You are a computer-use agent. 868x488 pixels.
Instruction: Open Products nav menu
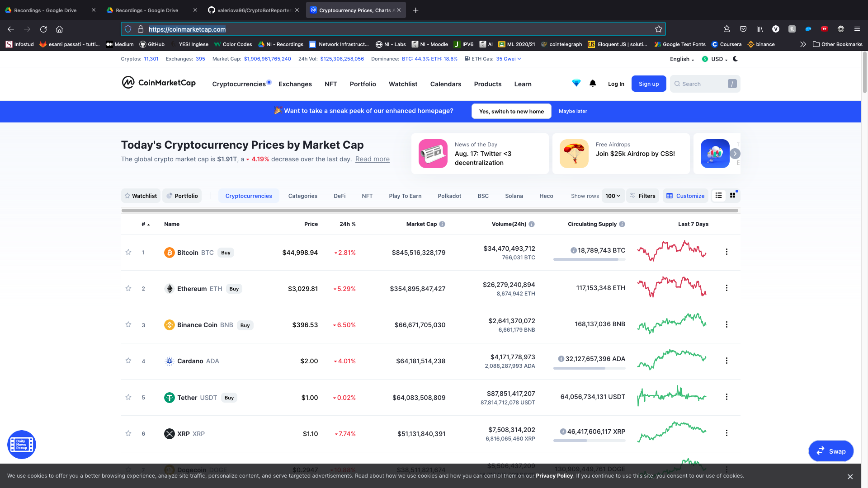coord(487,84)
